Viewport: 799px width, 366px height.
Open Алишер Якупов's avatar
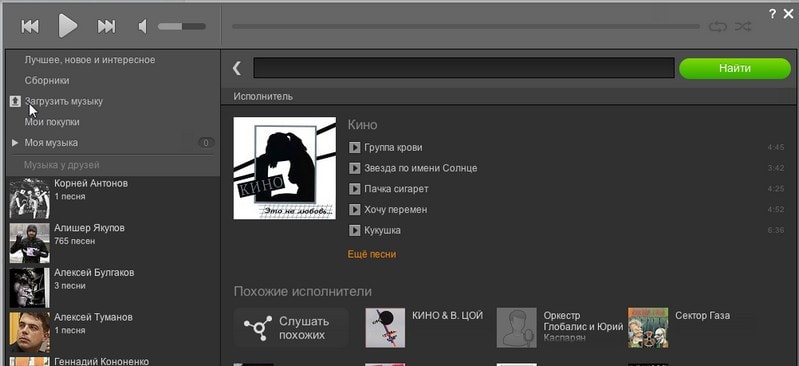pos(30,243)
